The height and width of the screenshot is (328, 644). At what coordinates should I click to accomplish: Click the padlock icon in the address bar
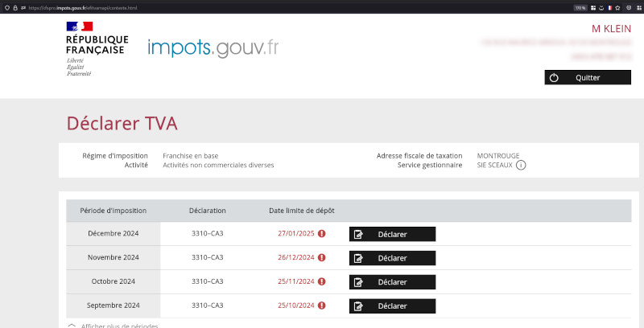click(x=14, y=7)
